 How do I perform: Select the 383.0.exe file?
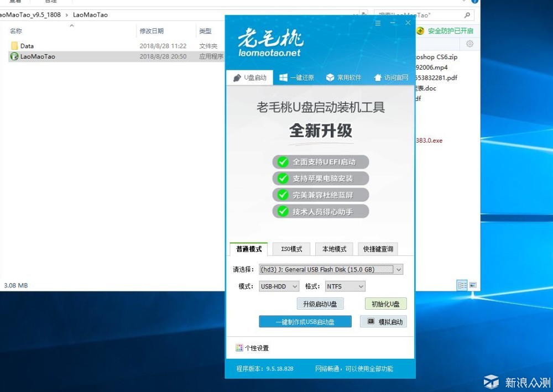(x=429, y=140)
